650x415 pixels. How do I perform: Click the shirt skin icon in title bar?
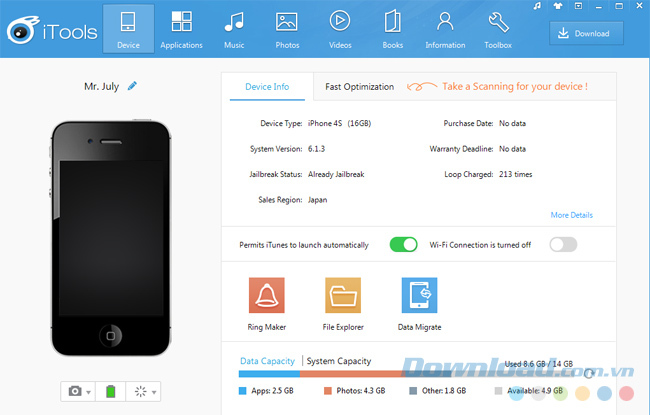[558, 6]
